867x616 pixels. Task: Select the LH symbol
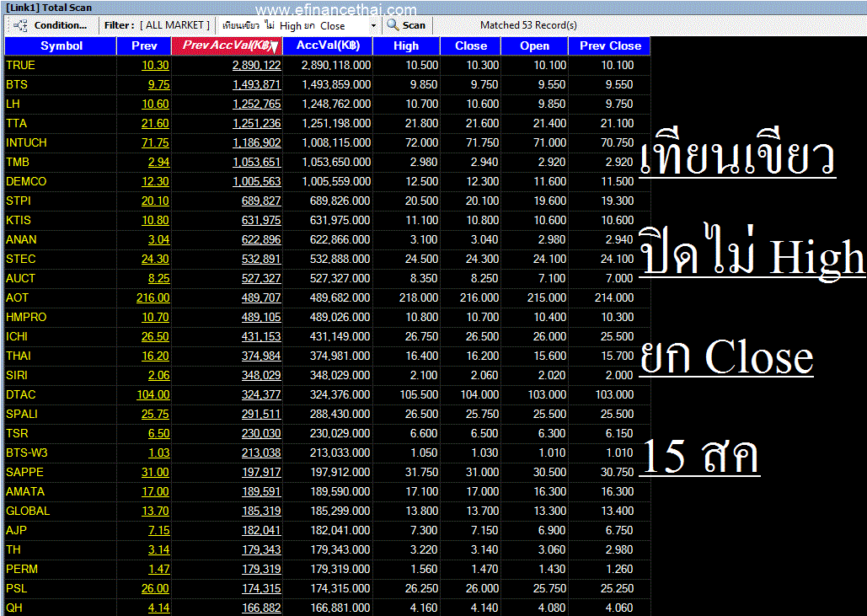tap(13, 104)
